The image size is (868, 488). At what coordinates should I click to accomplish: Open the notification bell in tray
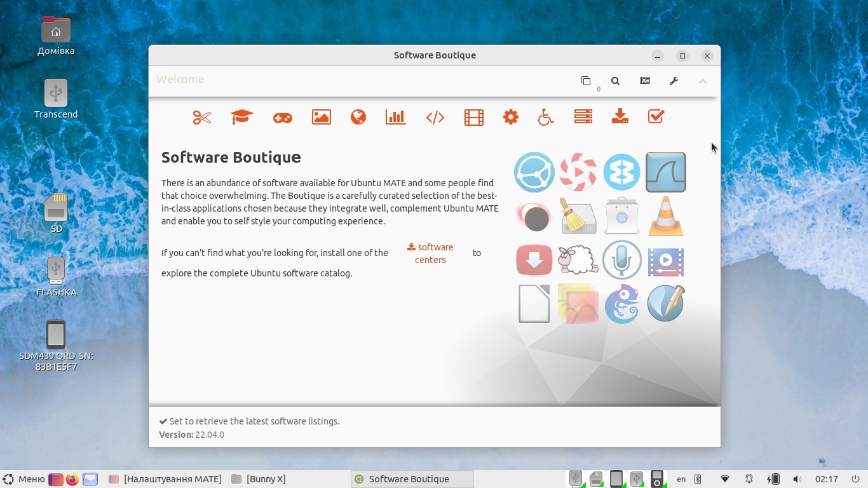(x=749, y=479)
